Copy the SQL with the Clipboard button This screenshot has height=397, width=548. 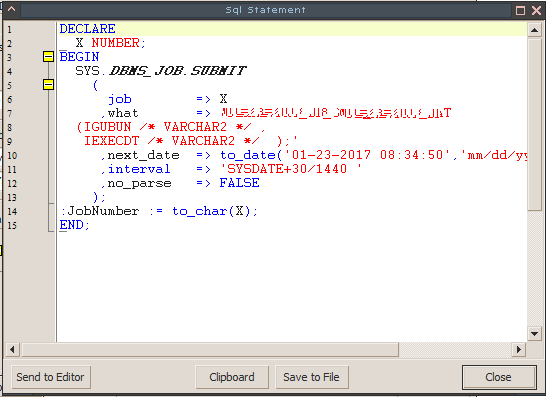tap(232, 377)
